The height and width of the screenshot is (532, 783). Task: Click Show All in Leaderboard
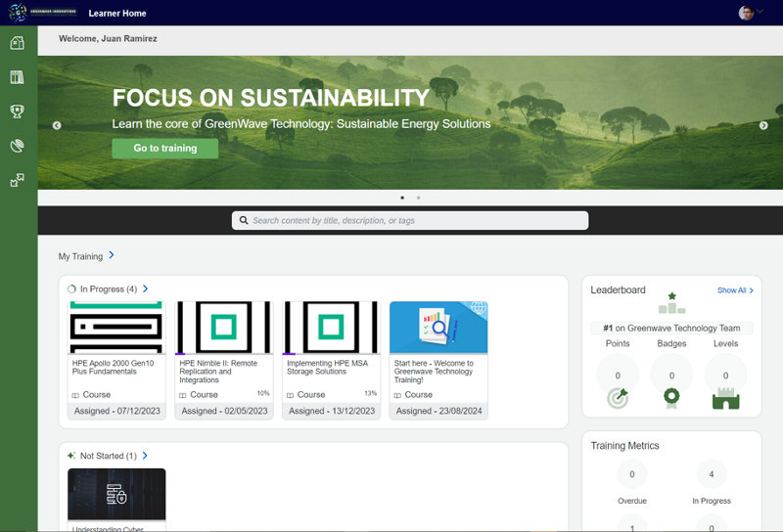[x=735, y=289]
